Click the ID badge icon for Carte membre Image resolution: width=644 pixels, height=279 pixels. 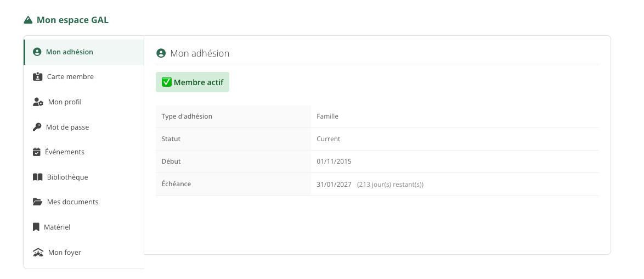tap(38, 76)
